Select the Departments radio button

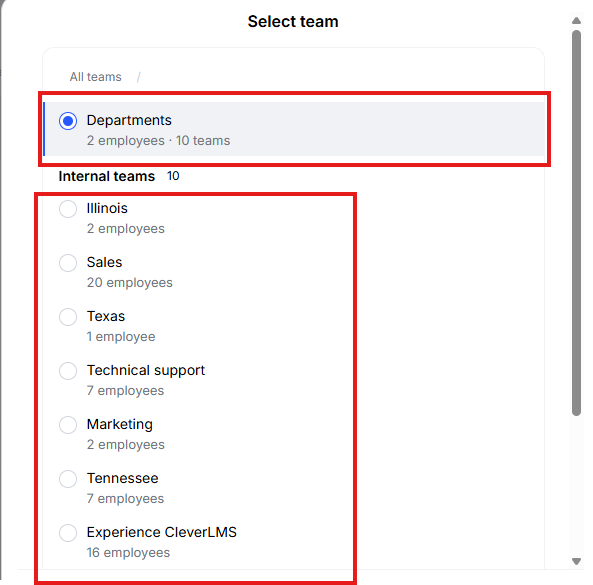[x=68, y=121]
